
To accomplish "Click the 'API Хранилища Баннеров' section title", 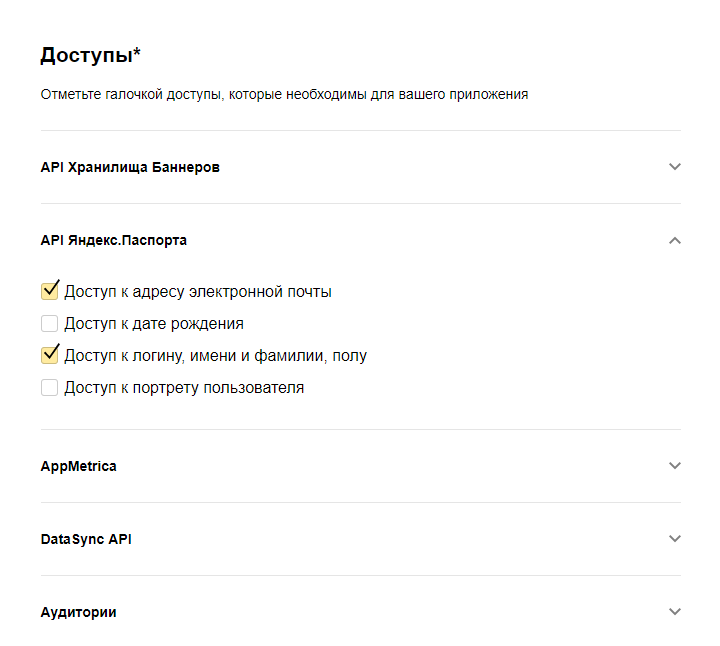I will pyautogui.click(x=130, y=167).
